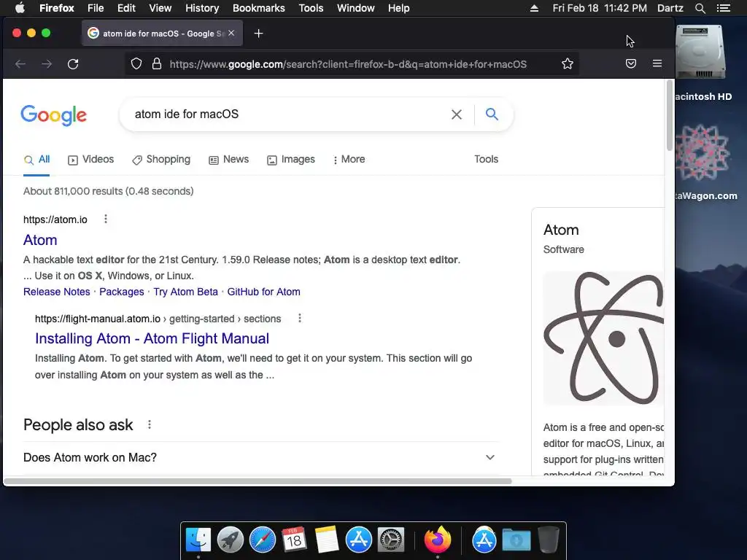Click the vertical page scrollbar
747x560 pixels.
click(670, 116)
